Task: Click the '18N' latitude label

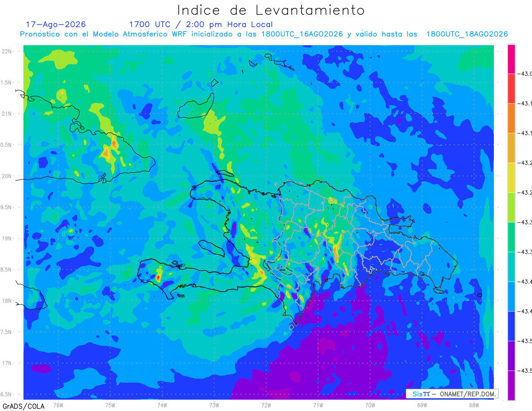Action: (x=7, y=301)
